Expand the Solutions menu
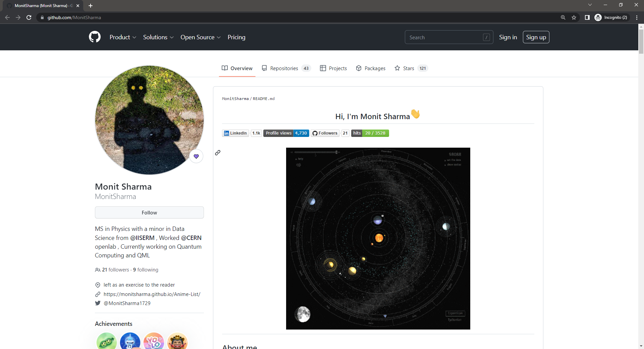Image resolution: width=644 pixels, height=349 pixels. pyautogui.click(x=158, y=37)
